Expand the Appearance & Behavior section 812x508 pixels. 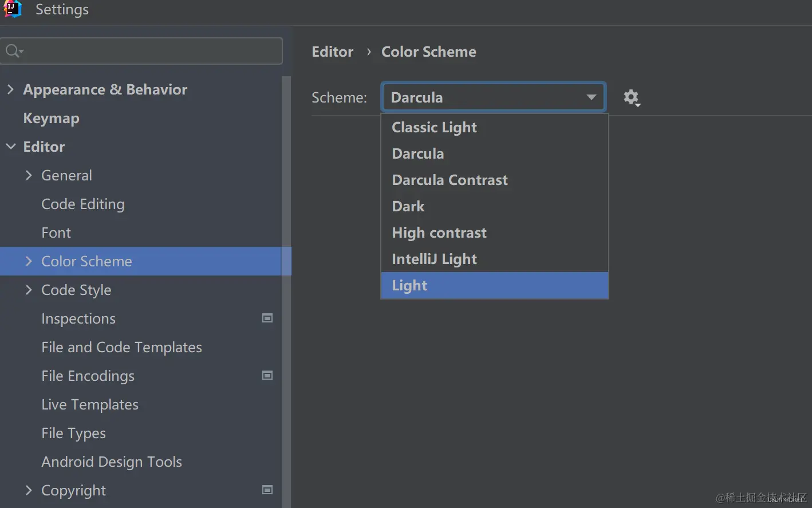tap(10, 89)
